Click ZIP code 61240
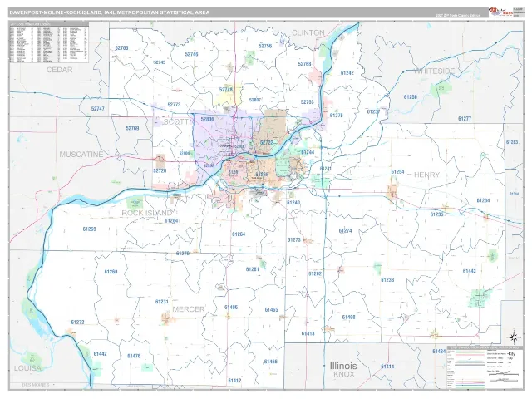Screen dimensions: 532x399 [293, 203]
